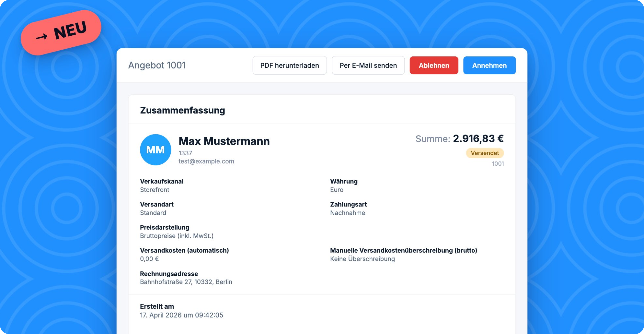
Task: Click the Euro currency value
Action: (337, 190)
